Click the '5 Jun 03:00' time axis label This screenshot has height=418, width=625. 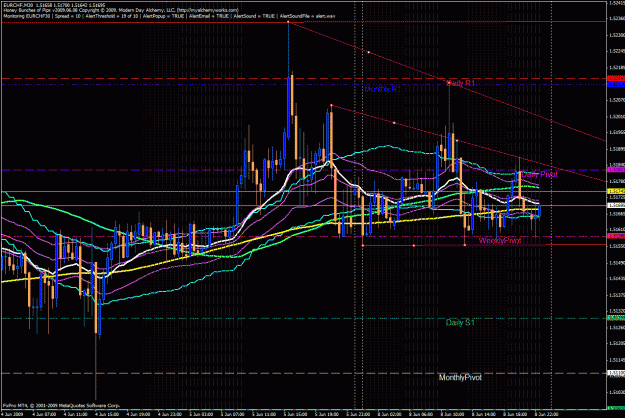pos(201,414)
